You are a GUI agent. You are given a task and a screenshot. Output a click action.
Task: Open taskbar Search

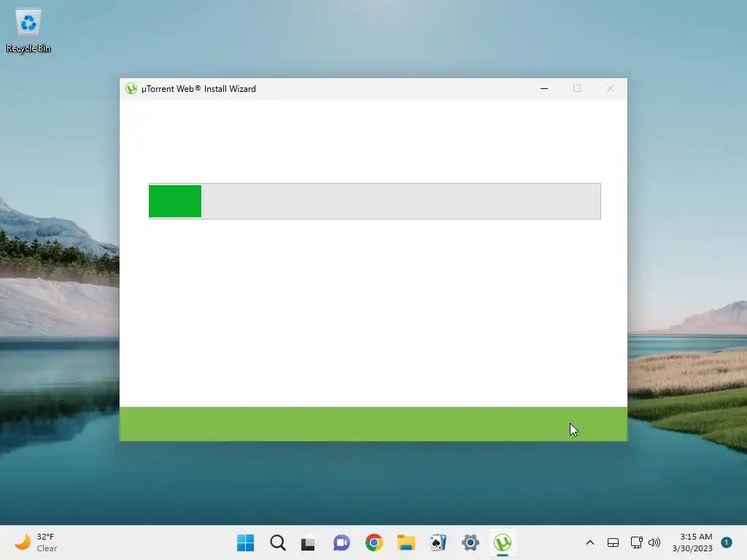pos(277,542)
